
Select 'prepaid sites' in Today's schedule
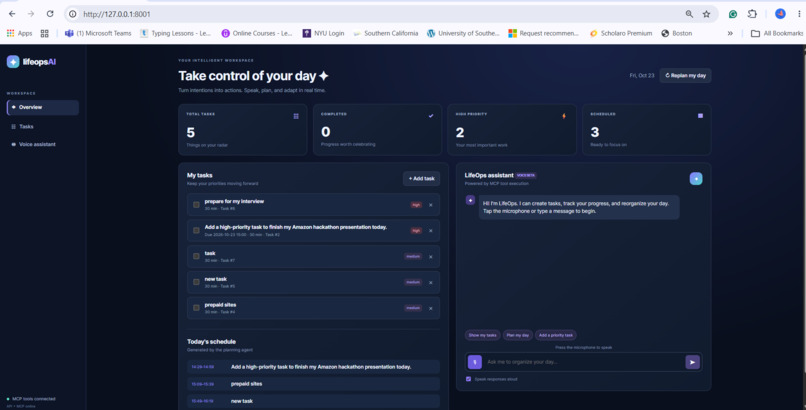314,384
